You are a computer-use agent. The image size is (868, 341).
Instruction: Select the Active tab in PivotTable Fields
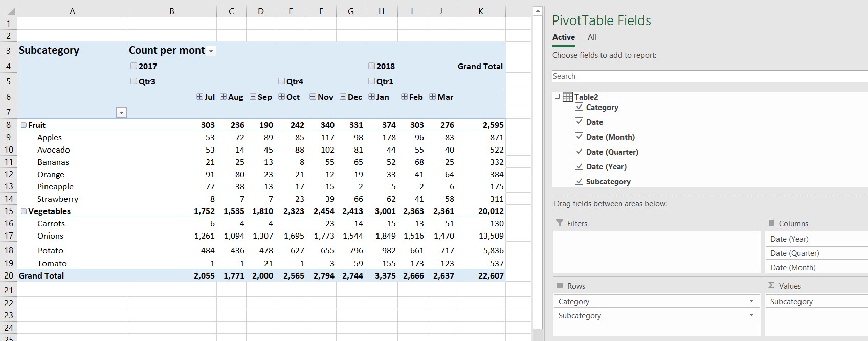[563, 37]
